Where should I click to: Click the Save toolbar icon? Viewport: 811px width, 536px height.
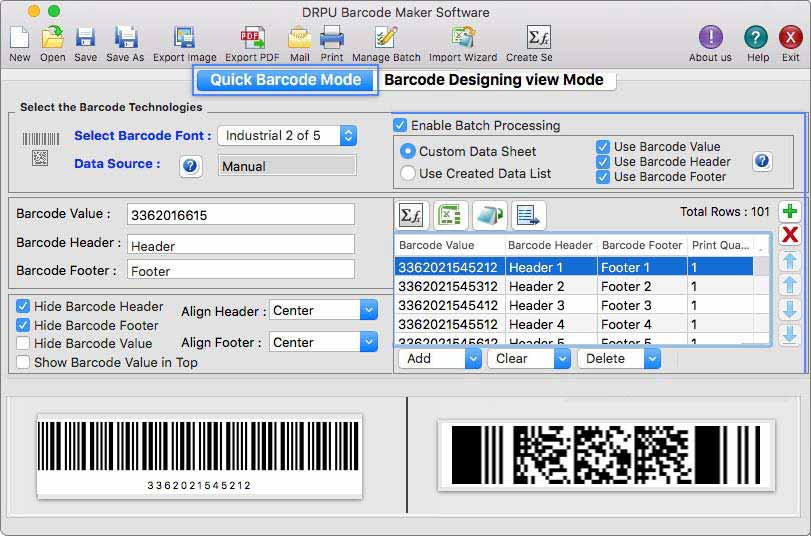pyautogui.click(x=85, y=38)
